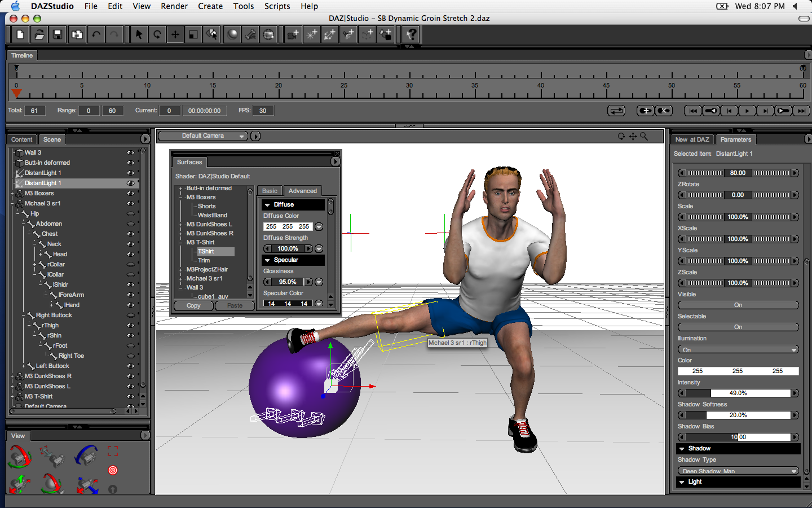Toggle the Selectable On switch

(x=738, y=327)
